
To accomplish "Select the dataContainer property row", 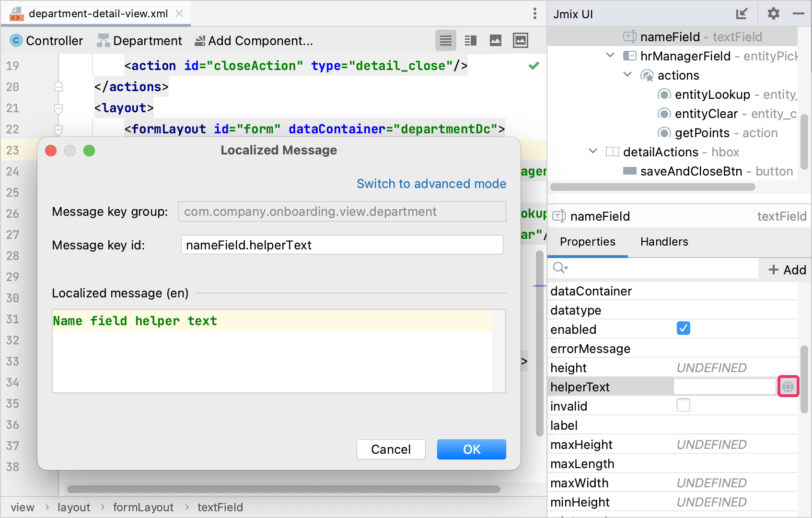I will click(x=673, y=291).
